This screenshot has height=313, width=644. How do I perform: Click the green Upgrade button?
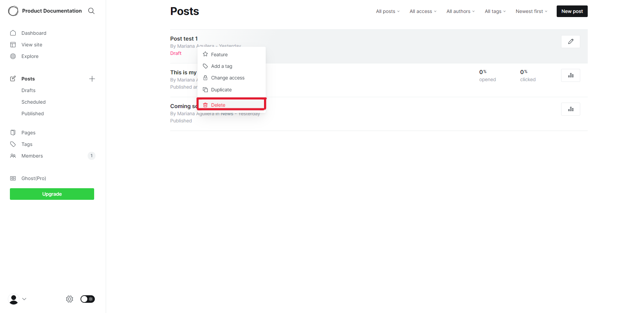pos(52,194)
